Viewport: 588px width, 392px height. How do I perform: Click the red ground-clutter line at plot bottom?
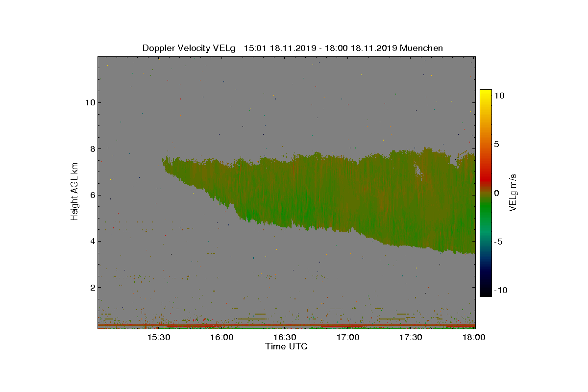click(x=286, y=325)
